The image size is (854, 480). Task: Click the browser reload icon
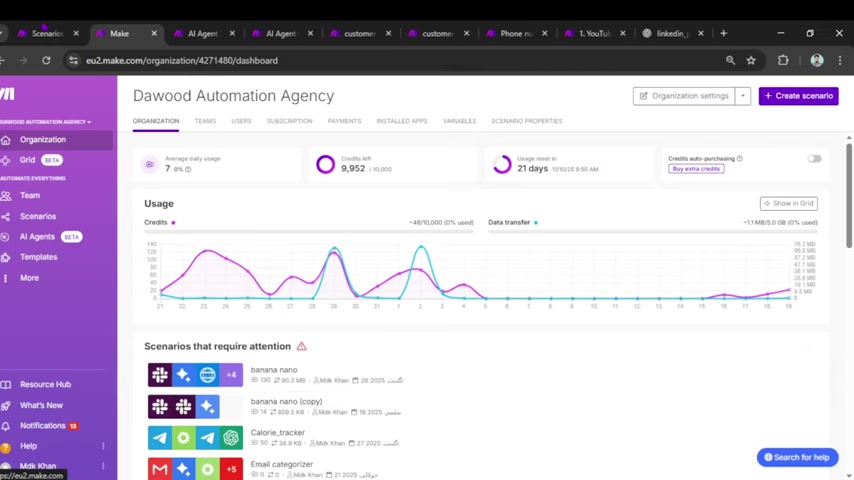(46, 60)
